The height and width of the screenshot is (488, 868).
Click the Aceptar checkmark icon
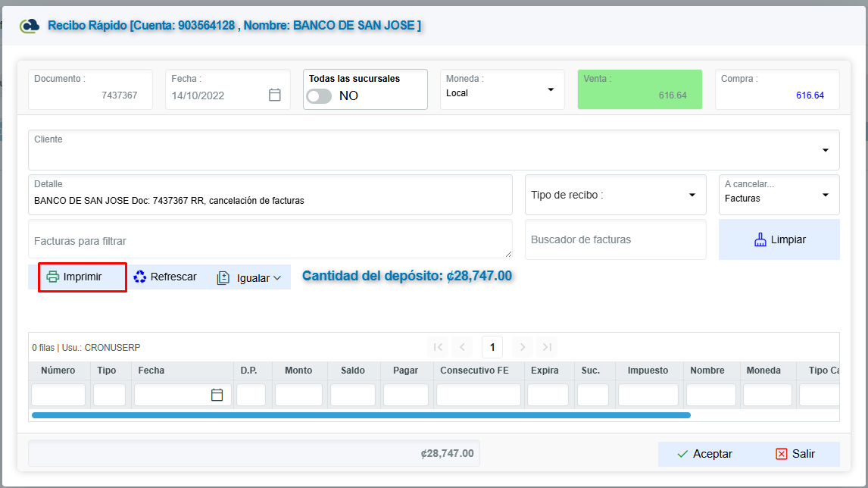[682, 454]
